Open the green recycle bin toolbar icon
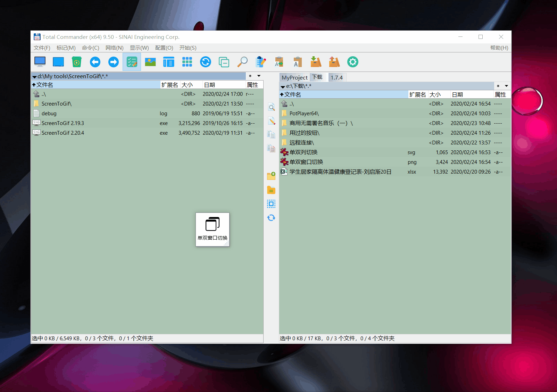 coord(77,62)
